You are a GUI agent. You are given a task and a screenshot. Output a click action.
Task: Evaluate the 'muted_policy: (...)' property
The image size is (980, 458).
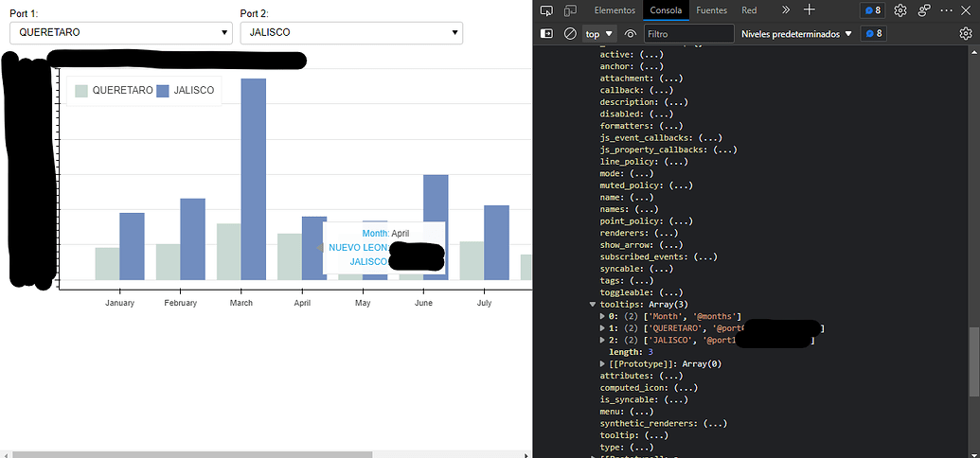point(647,185)
